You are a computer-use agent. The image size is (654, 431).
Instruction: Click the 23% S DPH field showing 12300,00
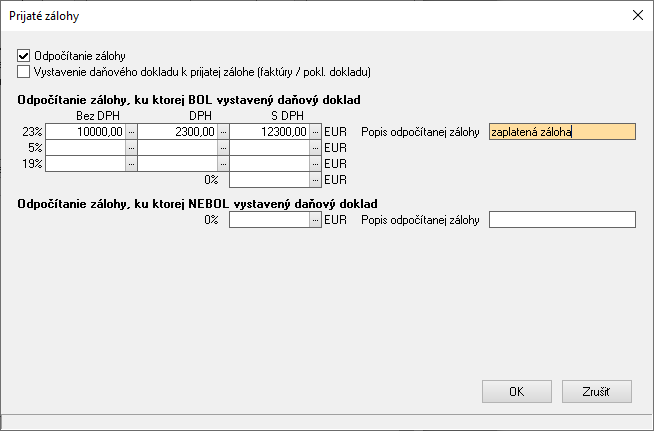pyautogui.click(x=269, y=131)
